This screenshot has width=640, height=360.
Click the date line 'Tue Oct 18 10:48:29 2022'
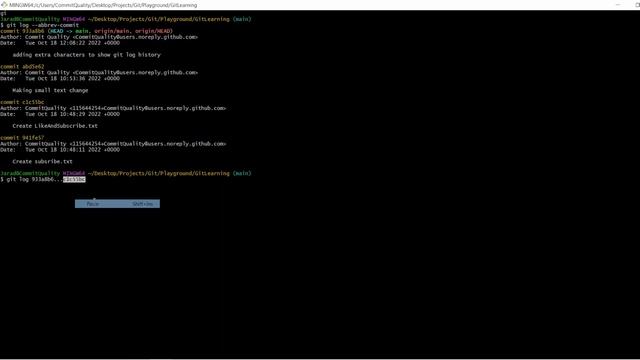(x=60, y=114)
